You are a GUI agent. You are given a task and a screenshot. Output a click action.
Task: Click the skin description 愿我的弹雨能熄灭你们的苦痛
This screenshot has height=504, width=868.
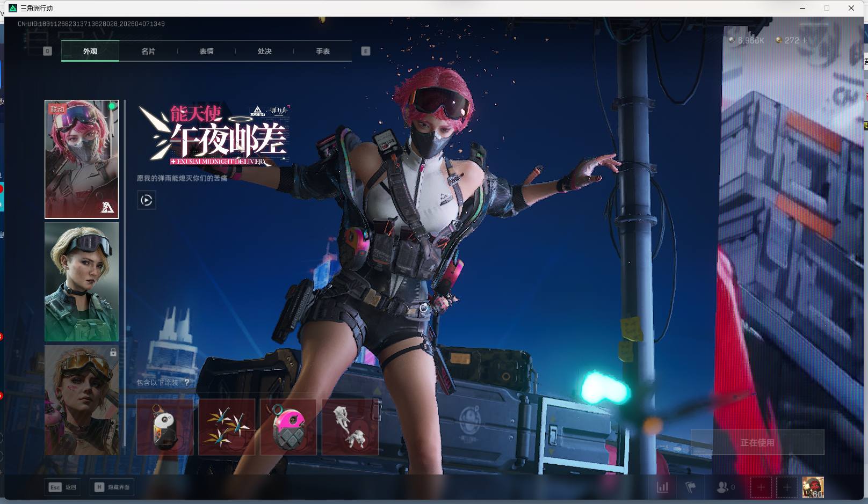pyautogui.click(x=182, y=178)
